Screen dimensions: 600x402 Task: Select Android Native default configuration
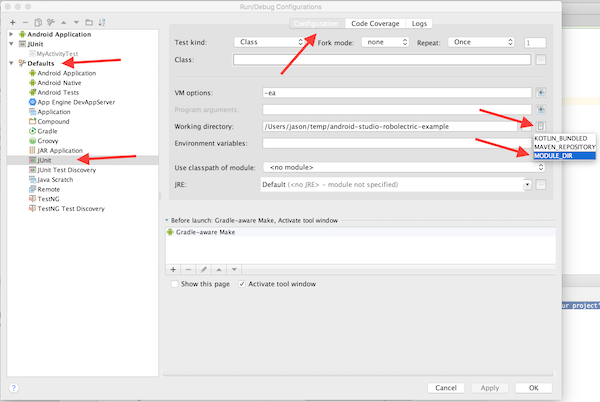pyautogui.click(x=59, y=83)
